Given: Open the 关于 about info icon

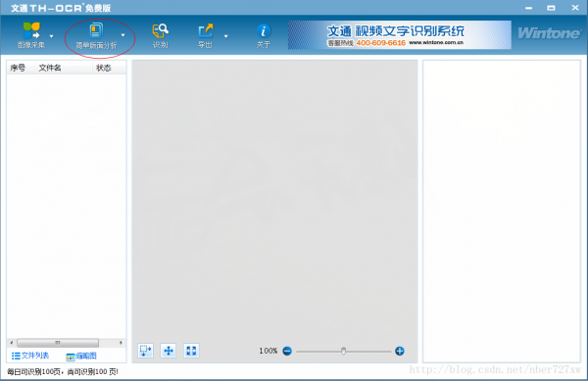Looking at the screenshot, I should [264, 31].
